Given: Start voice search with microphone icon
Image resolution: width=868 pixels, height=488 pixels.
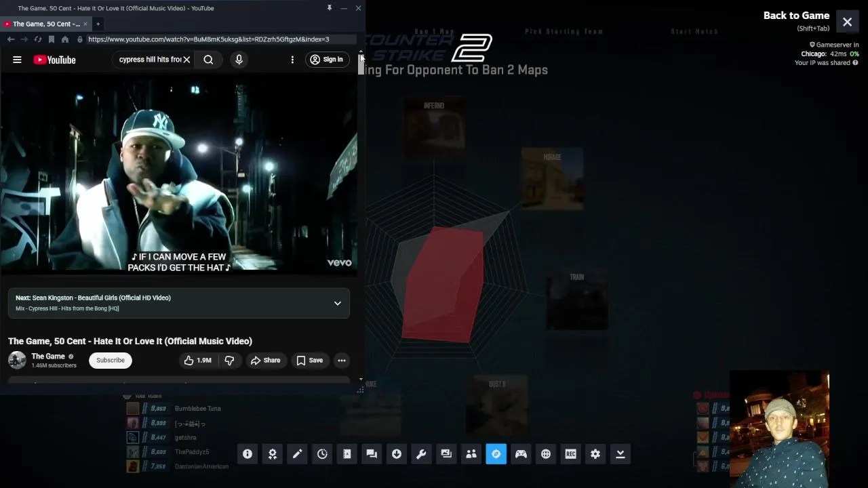Looking at the screenshot, I should 239,60.
